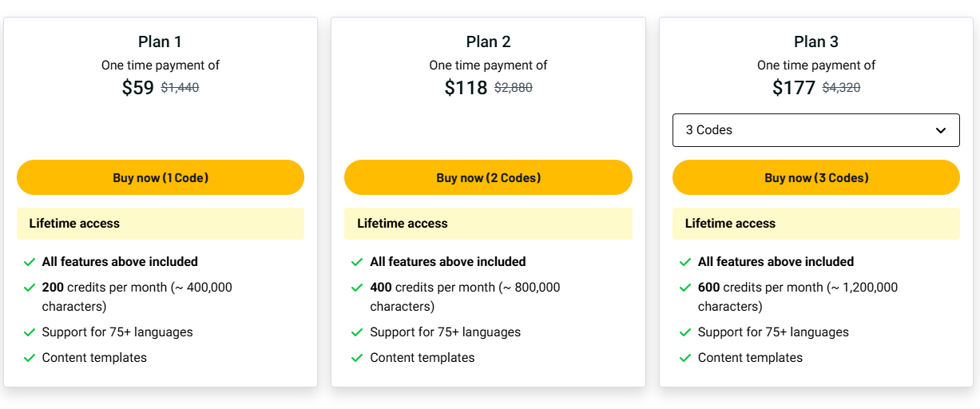
Task: Click the $177 price in Plan 3
Action: pyautogui.click(x=793, y=88)
